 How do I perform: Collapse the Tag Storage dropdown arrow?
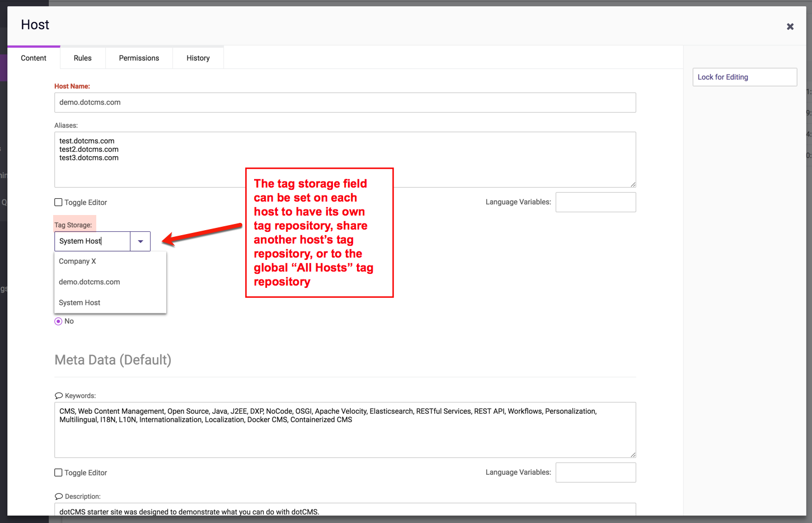click(x=140, y=241)
